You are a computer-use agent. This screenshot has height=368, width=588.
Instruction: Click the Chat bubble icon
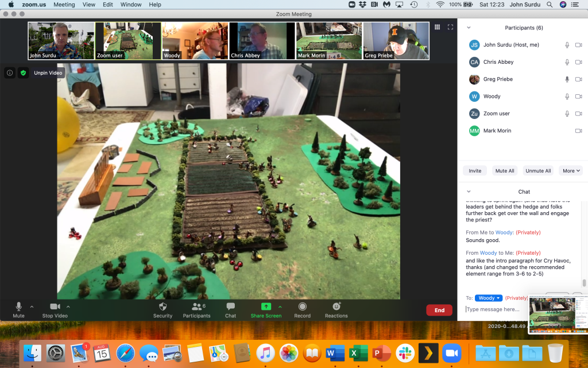click(x=230, y=307)
